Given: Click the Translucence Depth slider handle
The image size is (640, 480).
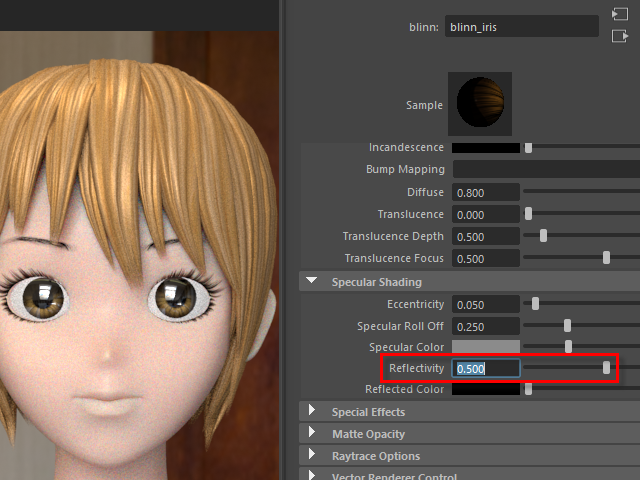Looking at the screenshot, I should coord(543,236).
